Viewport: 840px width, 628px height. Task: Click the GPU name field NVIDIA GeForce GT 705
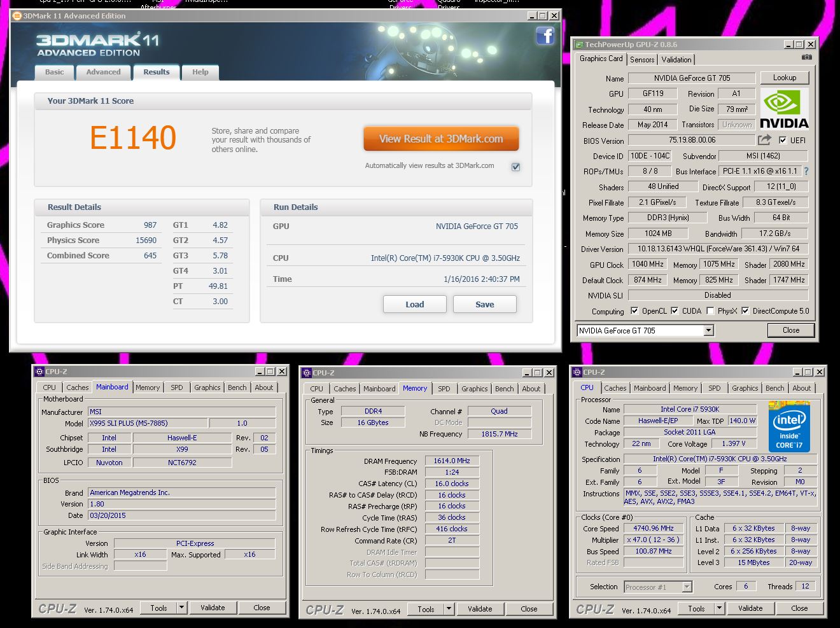pos(692,78)
